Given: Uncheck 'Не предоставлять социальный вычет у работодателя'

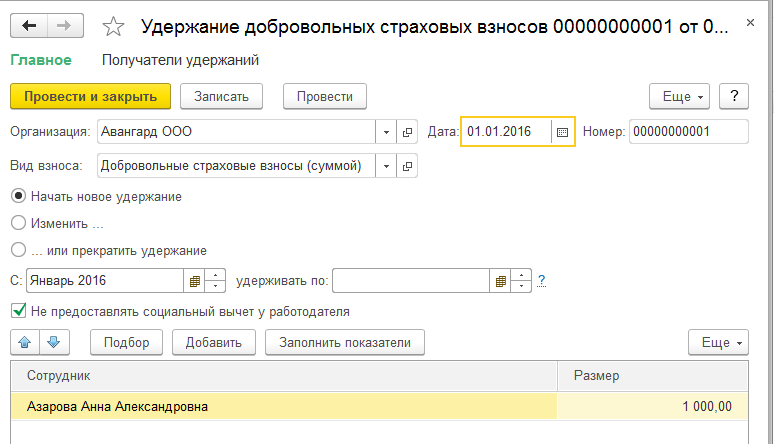Looking at the screenshot, I should pos(18,311).
